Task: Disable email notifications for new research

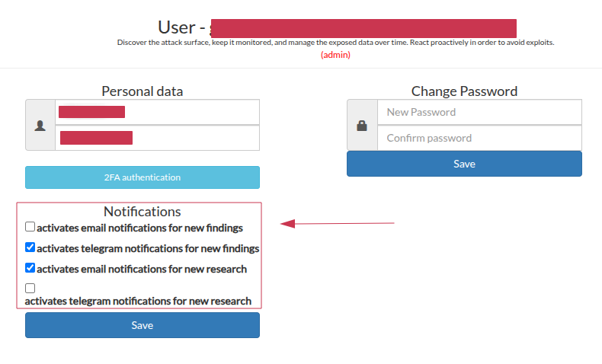Action: click(30, 267)
